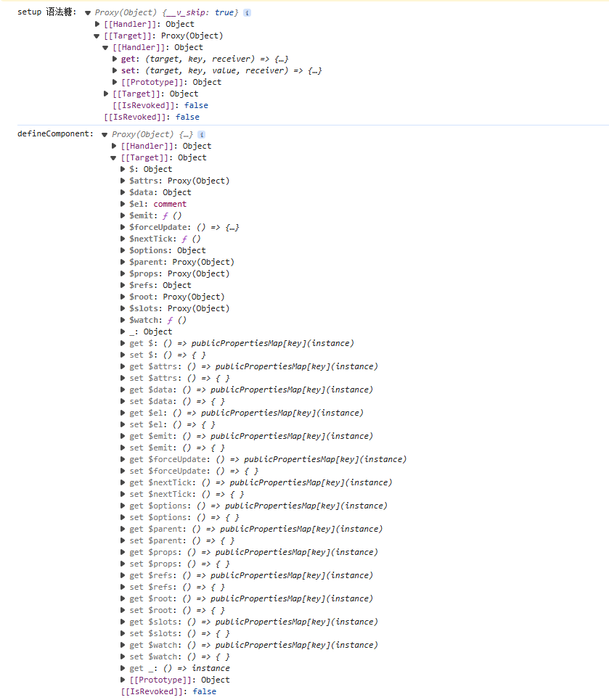
Task: Collapse defineComponent's [[Target]]: Object node
Action: click(114, 158)
